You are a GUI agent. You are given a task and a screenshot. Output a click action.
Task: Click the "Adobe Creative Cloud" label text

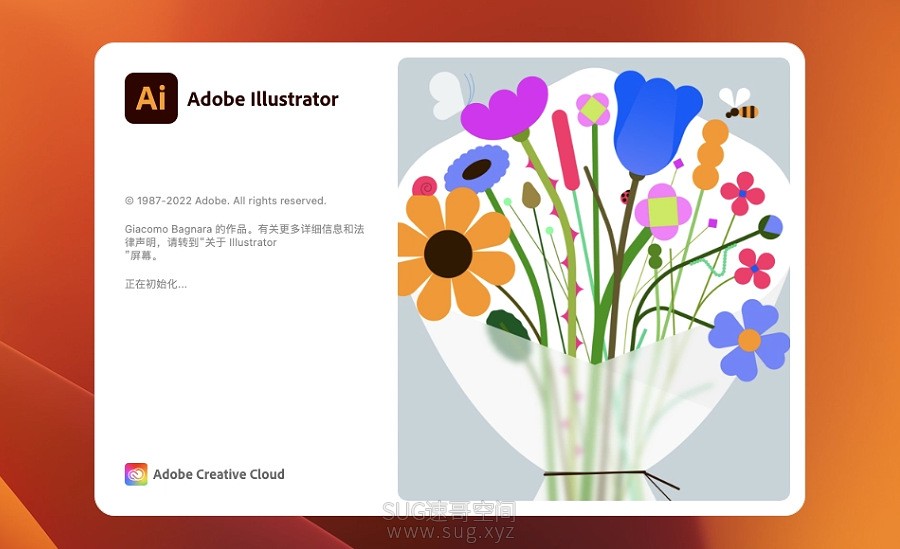pyautogui.click(x=219, y=474)
